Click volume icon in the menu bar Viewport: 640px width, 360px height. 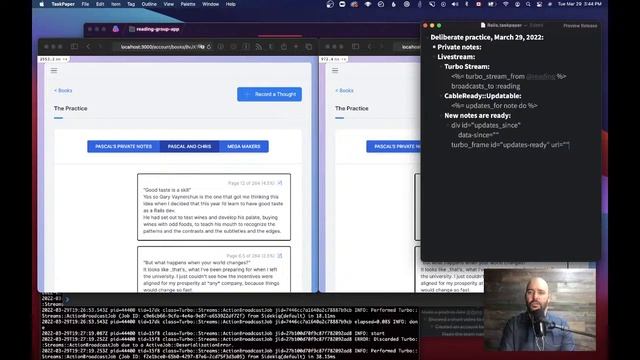click(455, 4)
